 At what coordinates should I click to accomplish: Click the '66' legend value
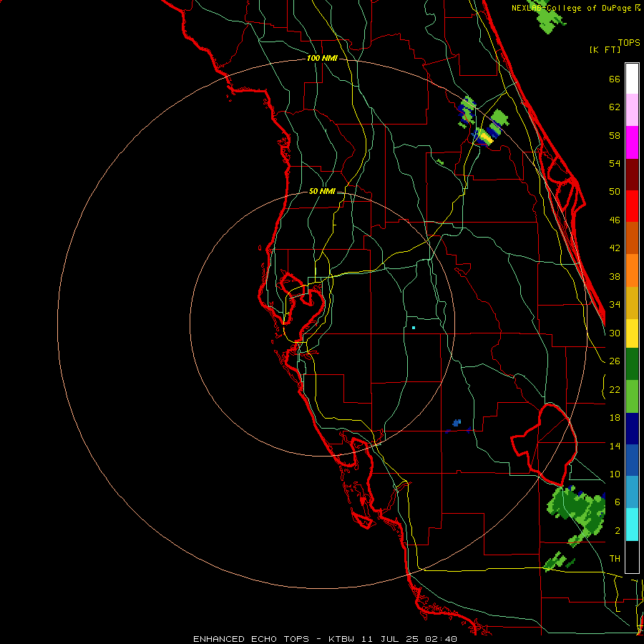[x=615, y=79]
